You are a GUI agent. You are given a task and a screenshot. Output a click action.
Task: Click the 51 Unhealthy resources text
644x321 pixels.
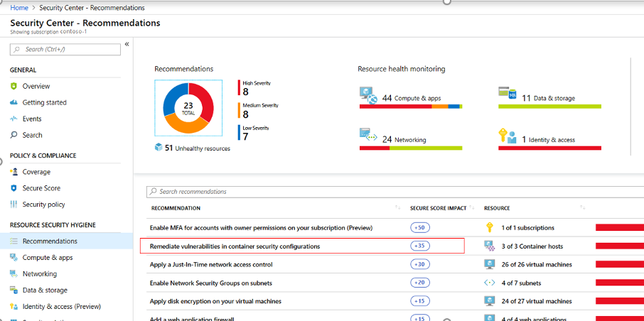[x=198, y=148]
